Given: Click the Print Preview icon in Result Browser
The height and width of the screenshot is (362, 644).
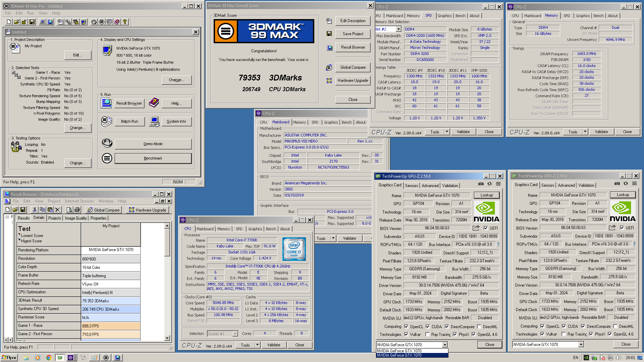Looking at the screenshot, I should [x=69, y=210].
